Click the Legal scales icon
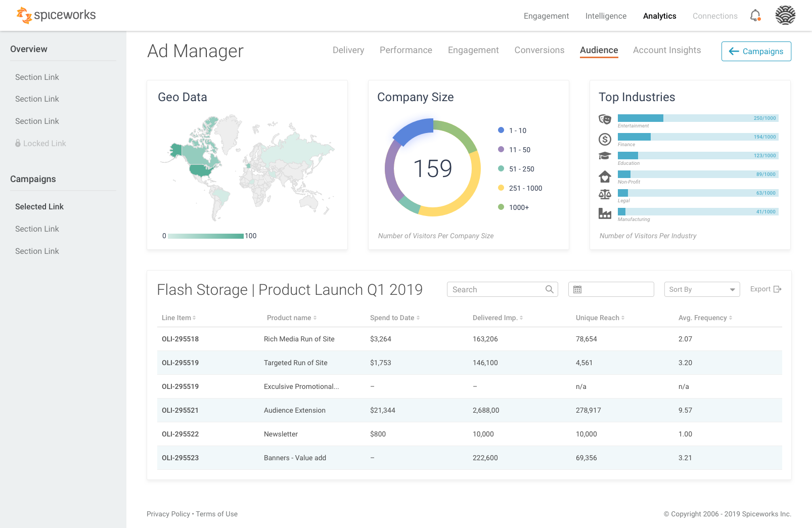 pyautogui.click(x=605, y=195)
